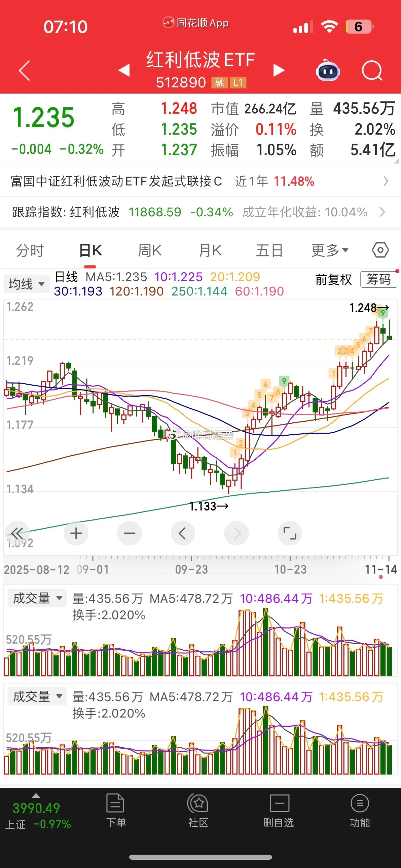Open tracking index row chevron

(x=382, y=212)
